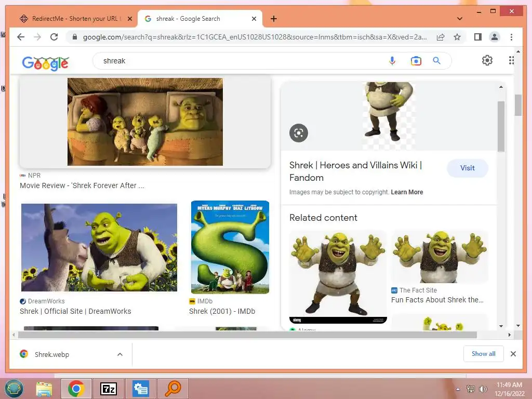
Task: Open the tab search chevron
Action: tap(459, 19)
